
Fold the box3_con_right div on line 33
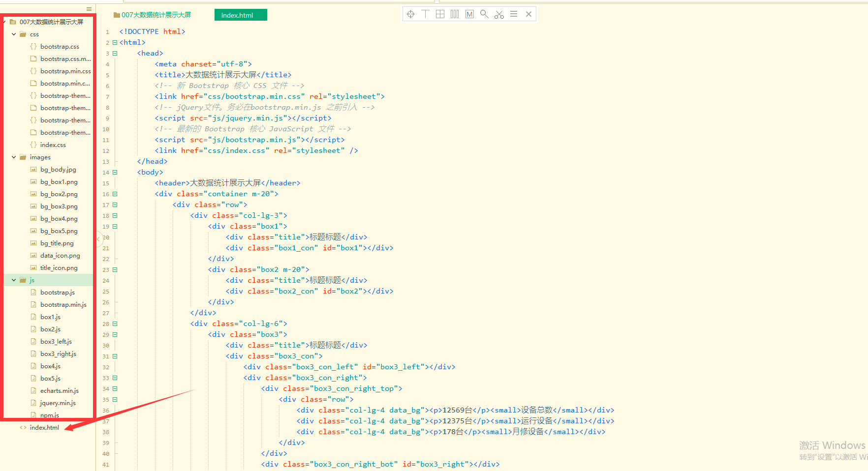pos(115,378)
